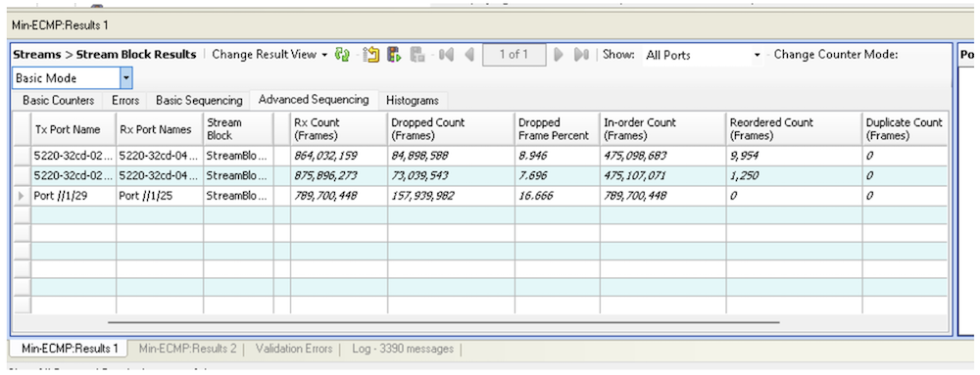Switch to the Errors tab

[x=125, y=101]
